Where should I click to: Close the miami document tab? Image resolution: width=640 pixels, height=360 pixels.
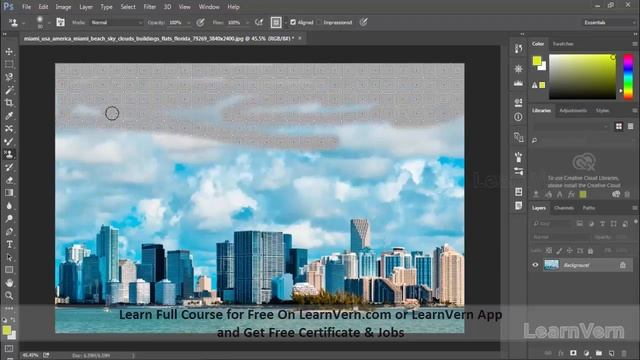300,38
